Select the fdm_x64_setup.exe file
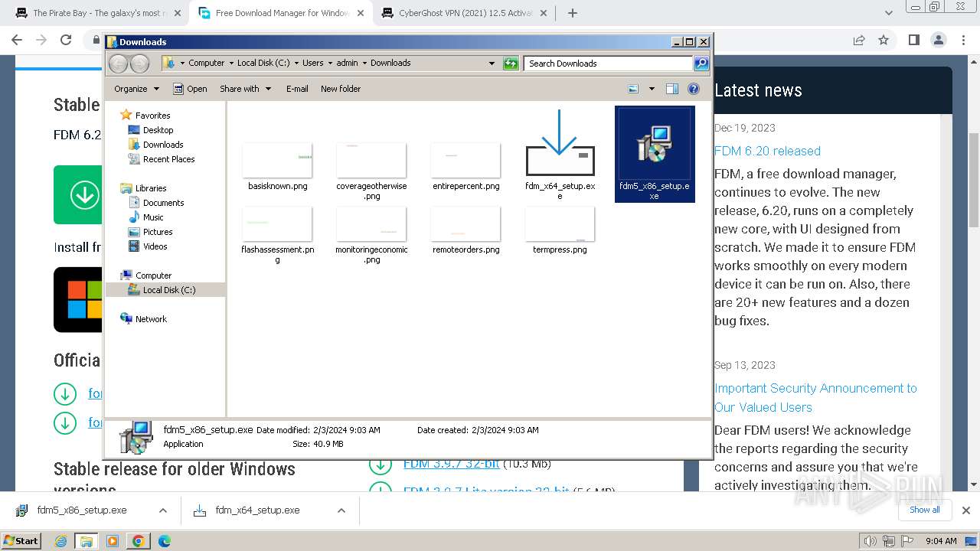 tap(560, 154)
